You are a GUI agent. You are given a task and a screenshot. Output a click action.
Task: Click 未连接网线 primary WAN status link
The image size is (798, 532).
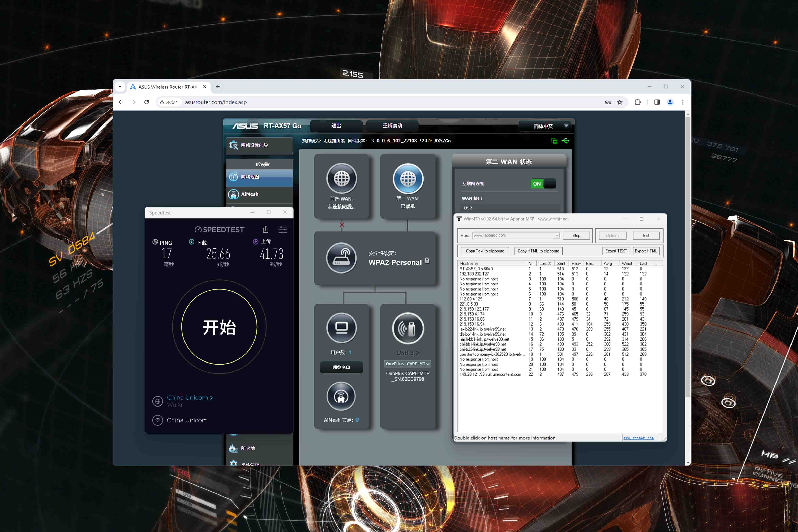(341, 207)
